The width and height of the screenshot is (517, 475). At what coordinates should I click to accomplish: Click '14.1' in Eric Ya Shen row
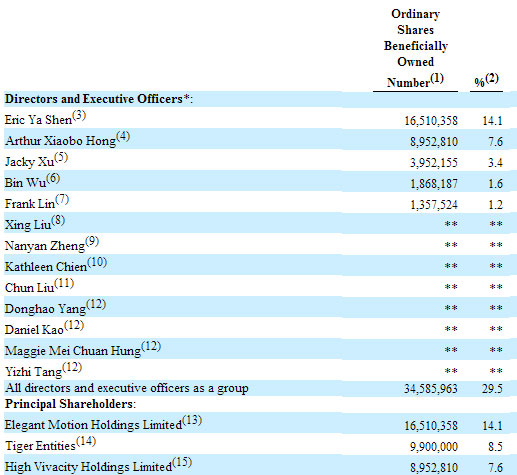click(492, 121)
